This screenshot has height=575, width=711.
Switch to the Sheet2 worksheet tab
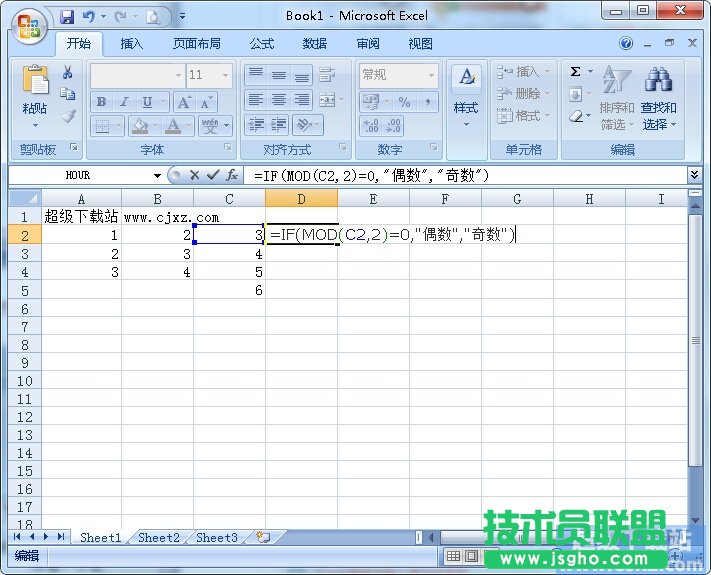click(x=159, y=537)
